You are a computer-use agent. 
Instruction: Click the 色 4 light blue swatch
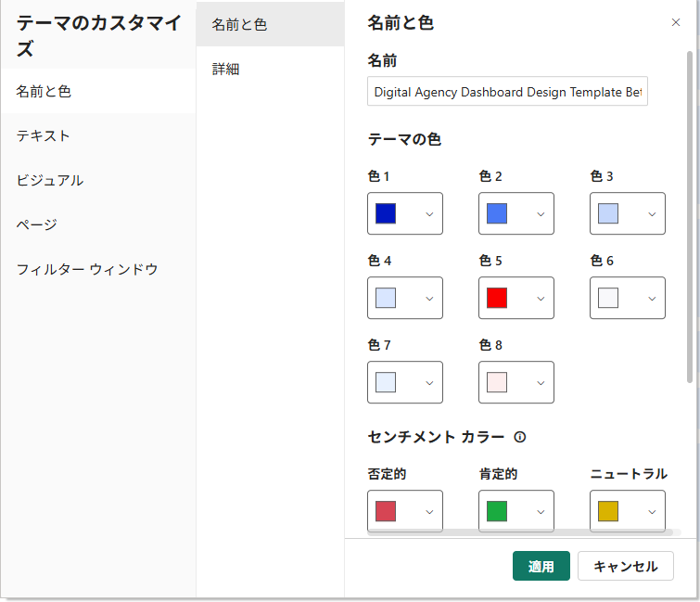pos(386,298)
